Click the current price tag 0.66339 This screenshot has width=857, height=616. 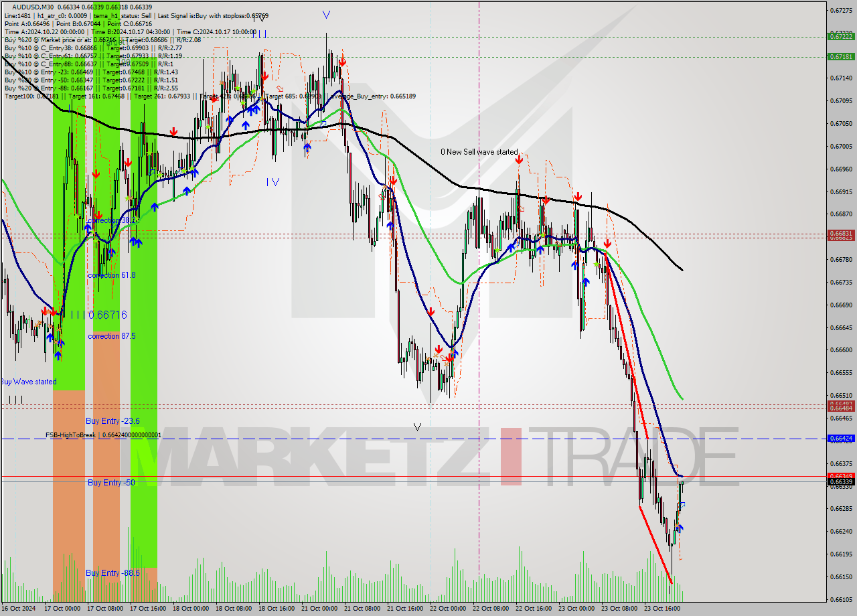click(842, 481)
